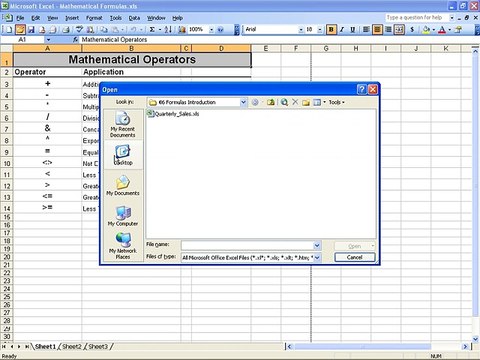The width and height of the screenshot is (480, 360).
Task: Click the Insert Function fx icon
Action: (76, 40)
